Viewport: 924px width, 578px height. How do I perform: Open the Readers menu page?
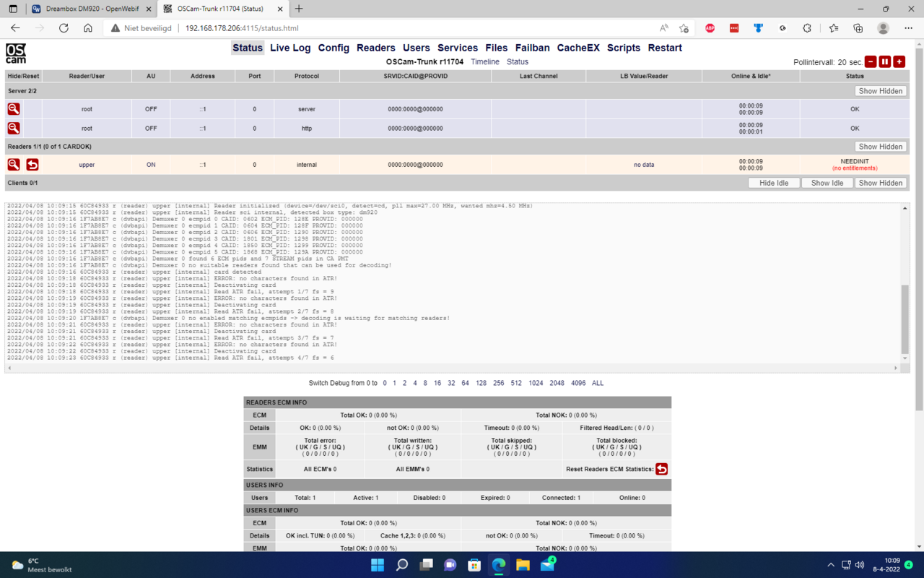[x=376, y=48]
